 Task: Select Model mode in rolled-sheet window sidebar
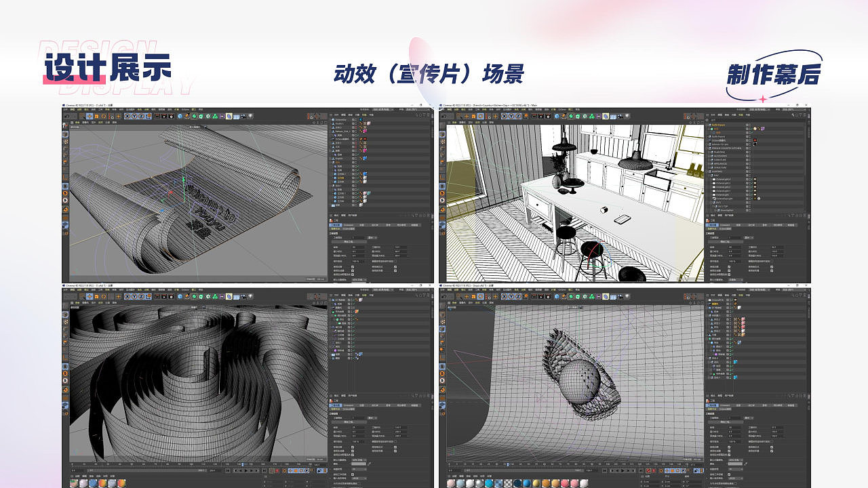point(66,134)
